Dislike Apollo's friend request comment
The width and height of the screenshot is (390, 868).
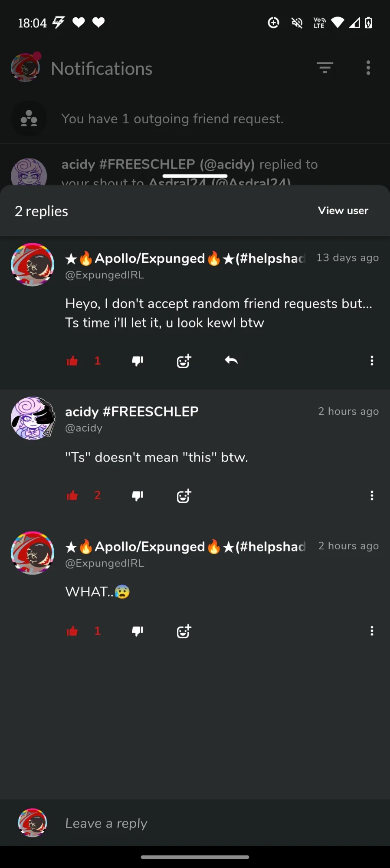pyautogui.click(x=138, y=361)
